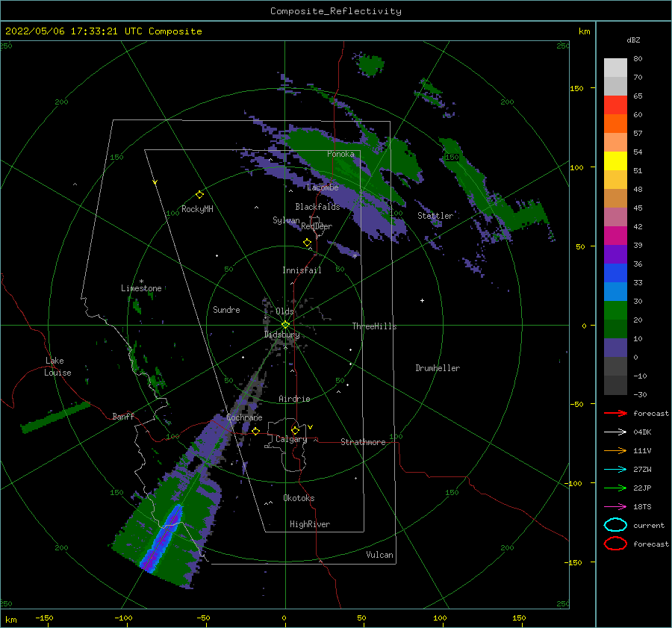
Task: Select the magenta 18TS arrow icon
Action: [615, 507]
